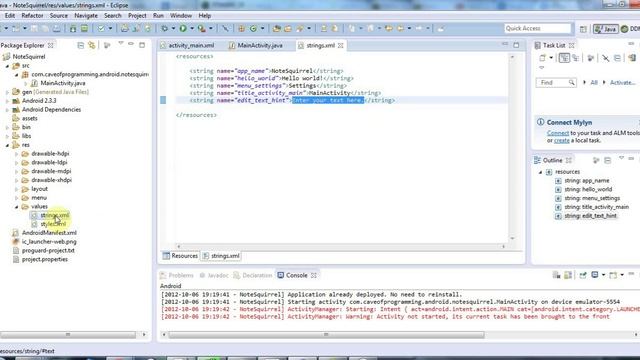
Task: Open the Project menu
Action: point(137,16)
